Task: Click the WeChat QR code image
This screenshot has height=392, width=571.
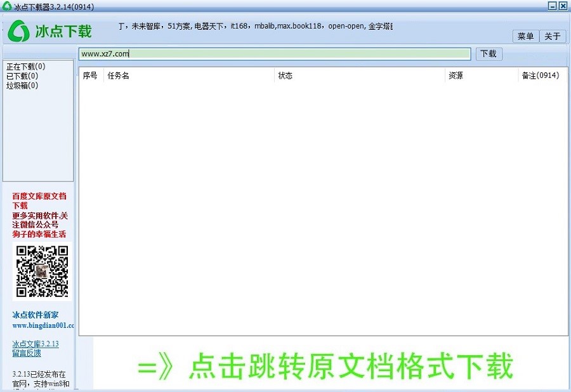Action: (x=43, y=271)
